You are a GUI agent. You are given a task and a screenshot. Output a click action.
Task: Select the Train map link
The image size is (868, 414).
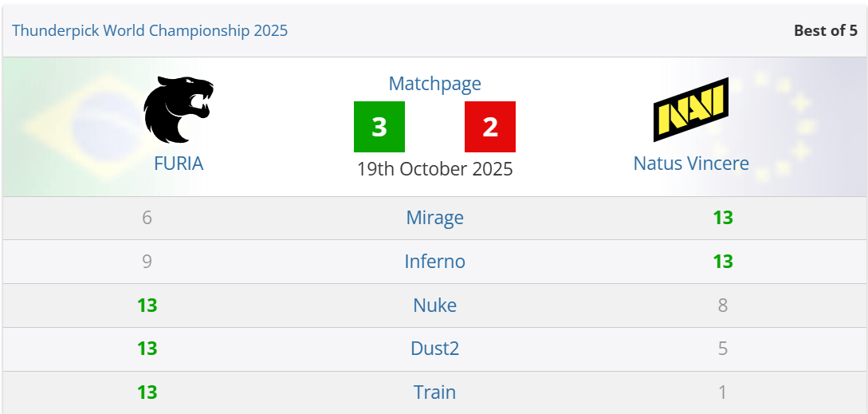point(434,392)
